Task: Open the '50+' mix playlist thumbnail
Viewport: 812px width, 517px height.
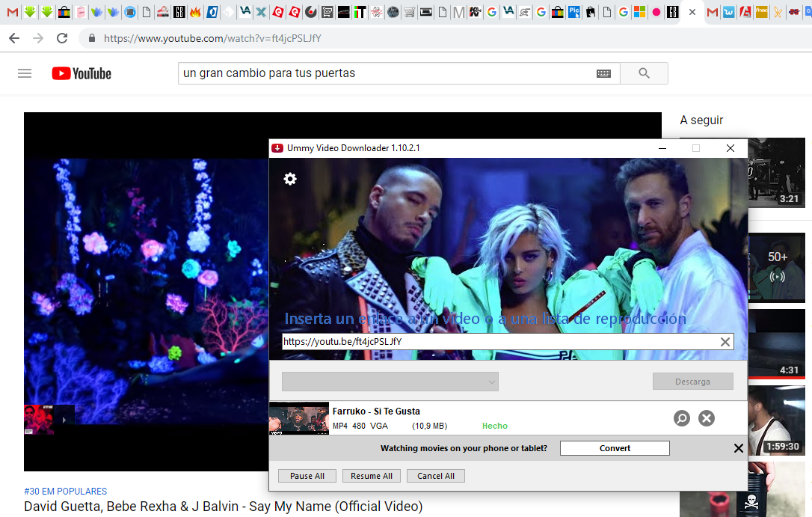Action: (x=776, y=268)
